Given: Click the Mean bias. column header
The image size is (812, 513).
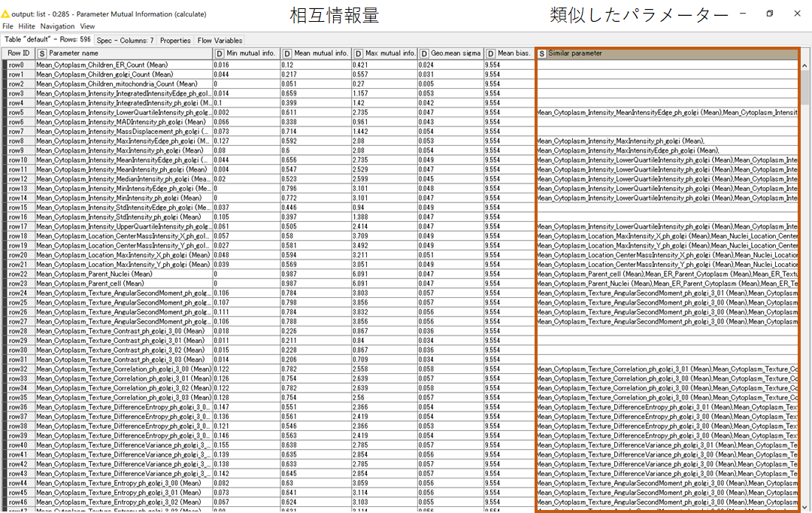Looking at the screenshot, I should coord(509,53).
